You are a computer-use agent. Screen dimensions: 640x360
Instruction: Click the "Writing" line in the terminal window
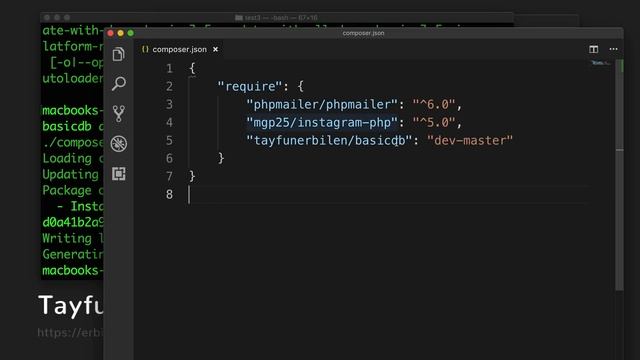coord(72,238)
